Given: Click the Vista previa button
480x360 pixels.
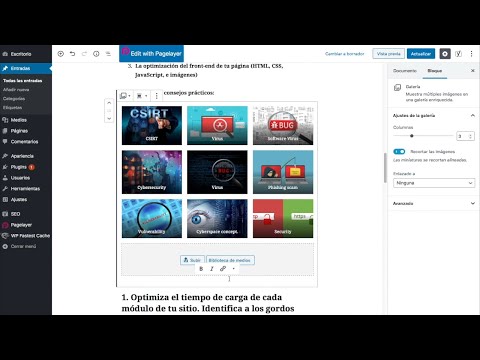Looking at the screenshot, I should coord(388,54).
